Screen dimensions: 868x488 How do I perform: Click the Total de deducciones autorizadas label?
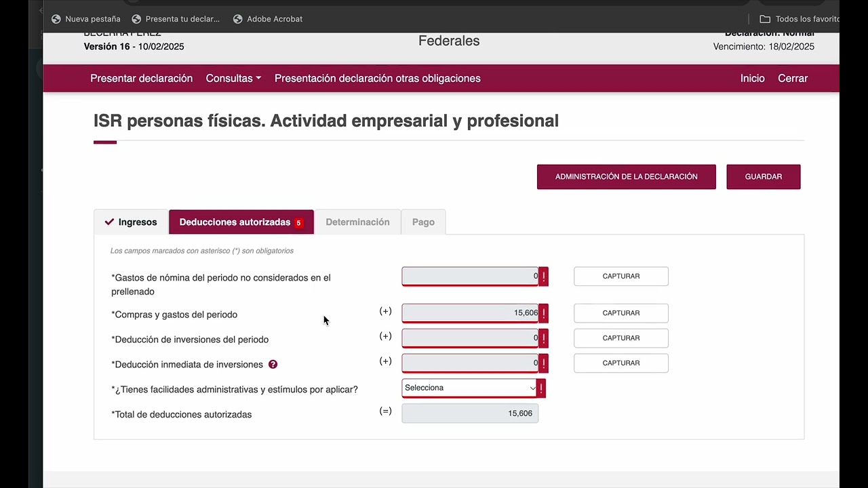click(x=181, y=415)
